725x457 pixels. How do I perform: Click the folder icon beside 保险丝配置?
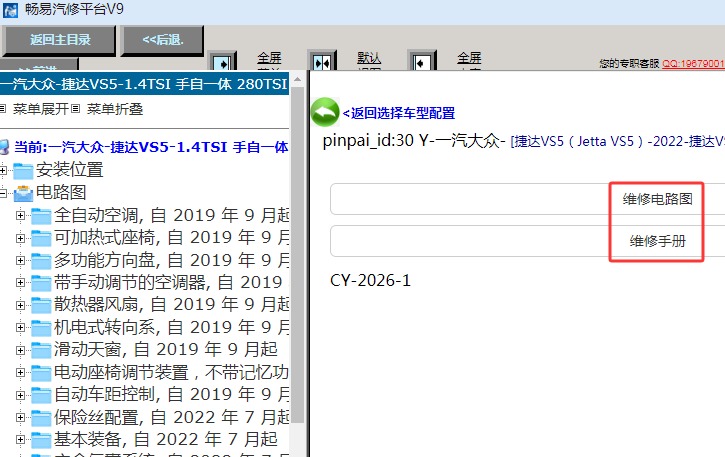tap(41, 418)
